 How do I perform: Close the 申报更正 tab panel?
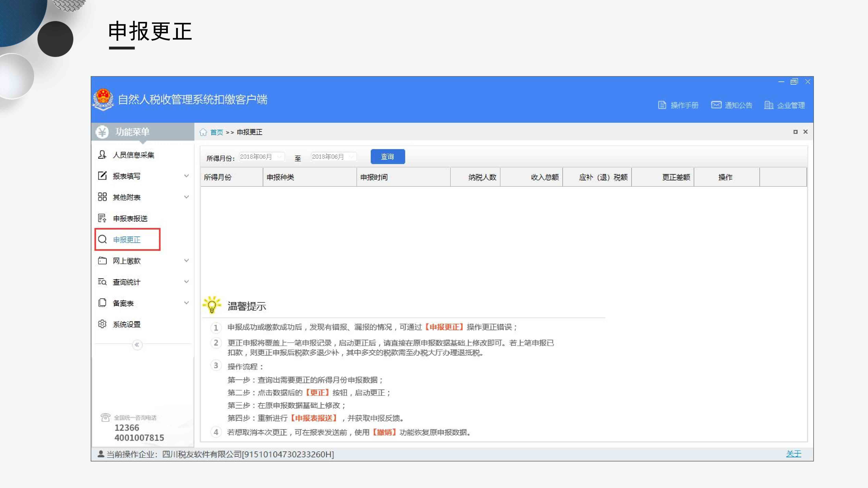pyautogui.click(x=805, y=132)
